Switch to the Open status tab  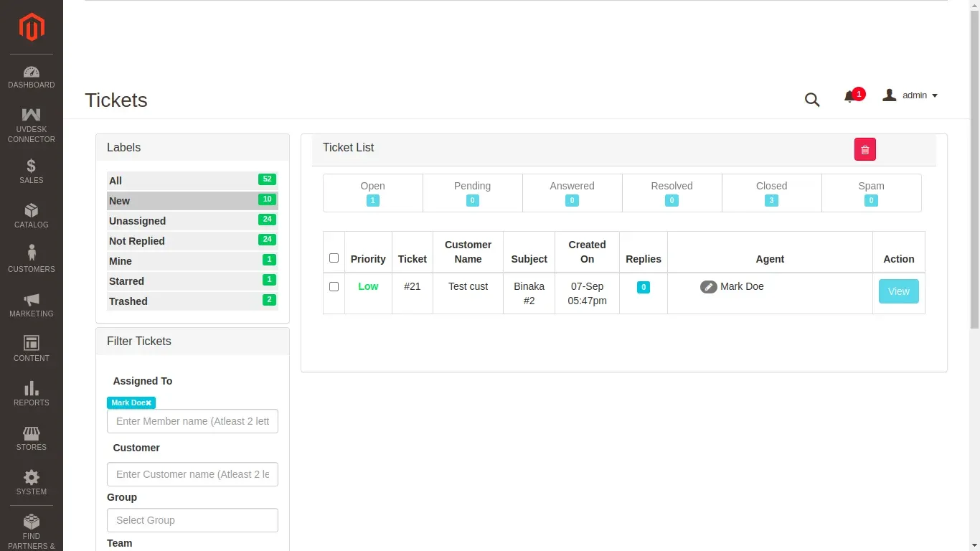click(373, 193)
